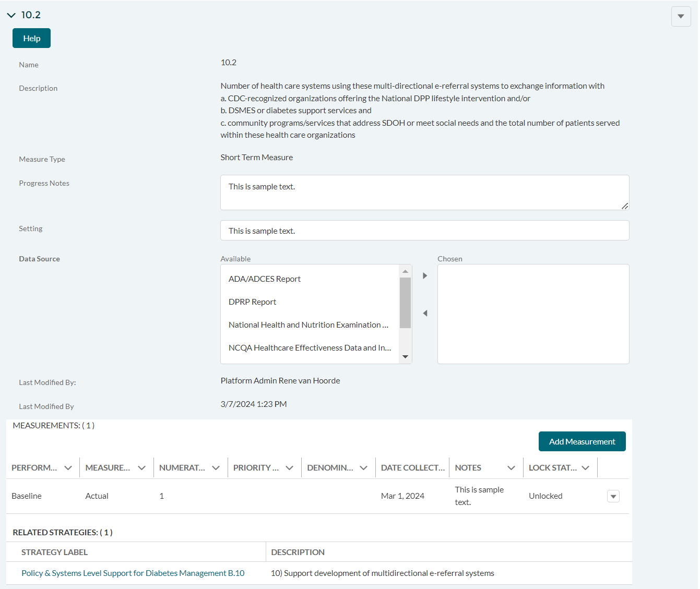
Task: Open the section actions dropdown at top right
Action: pos(681,17)
